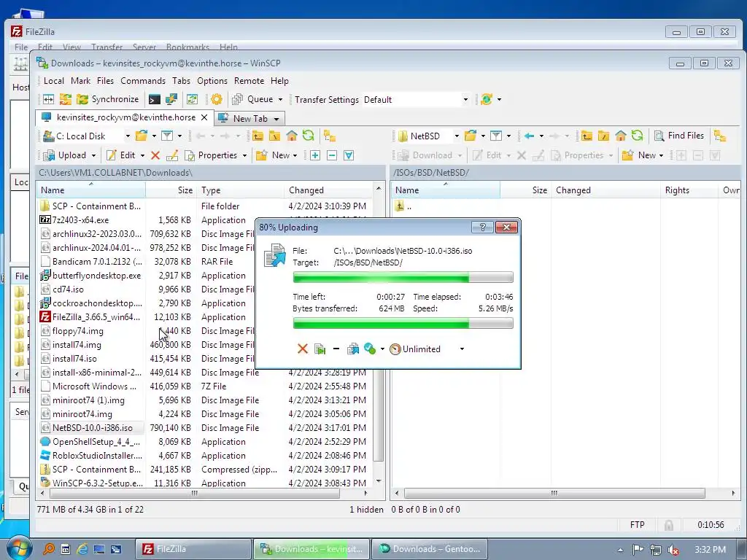Cancel the upload with red X icon

pos(303,349)
